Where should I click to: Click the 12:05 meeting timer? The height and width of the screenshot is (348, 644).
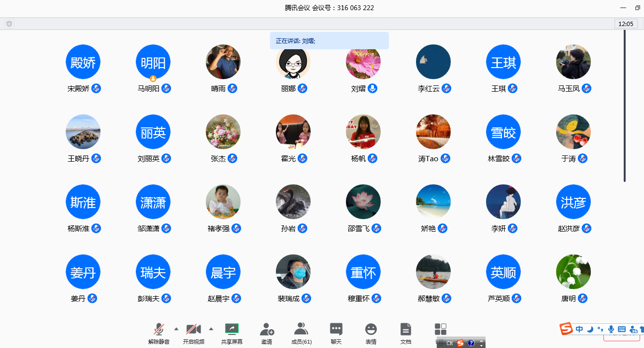click(x=626, y=24)
